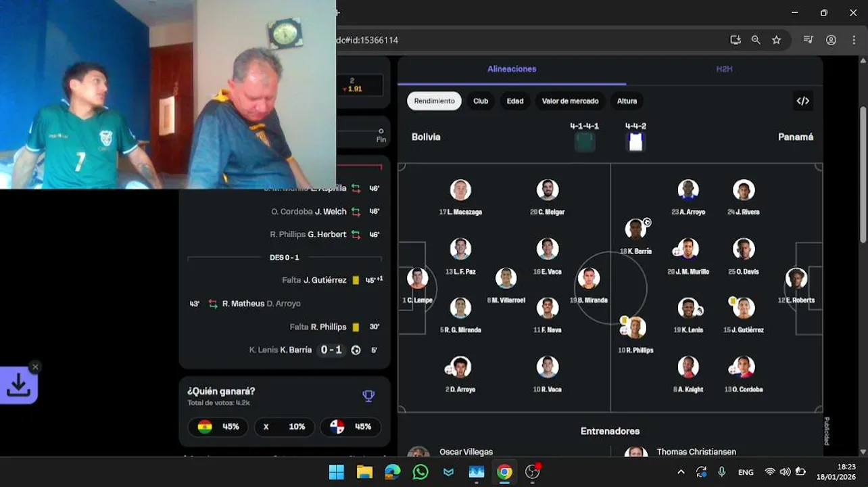Open player J. Rivera avatar
Viewport: 868px width, 487px height.
[x=744, y=190]
